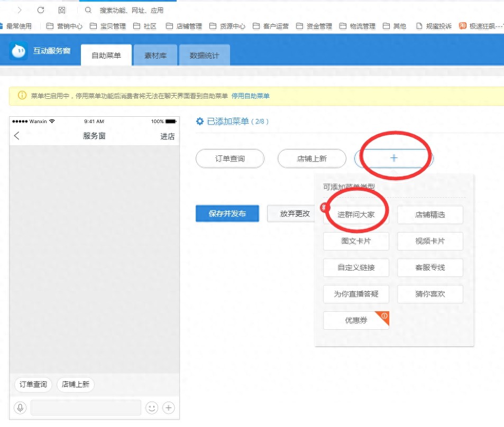The width and height of the screenshot is (504, 427).
Task: Click the 保存并发布 button
Action: click(x=227, y=213)
